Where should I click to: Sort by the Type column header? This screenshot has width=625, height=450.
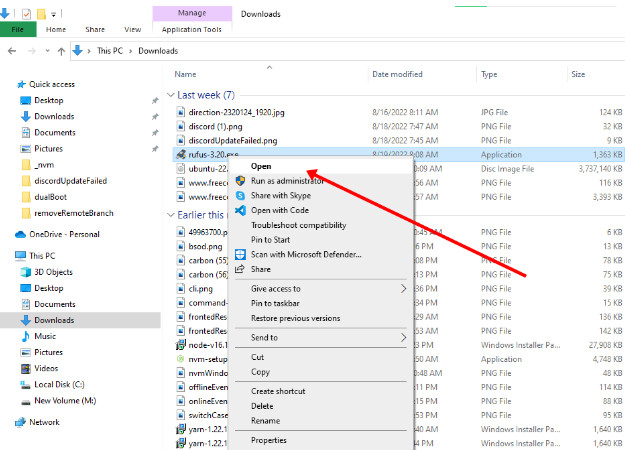tap(489, 75)
